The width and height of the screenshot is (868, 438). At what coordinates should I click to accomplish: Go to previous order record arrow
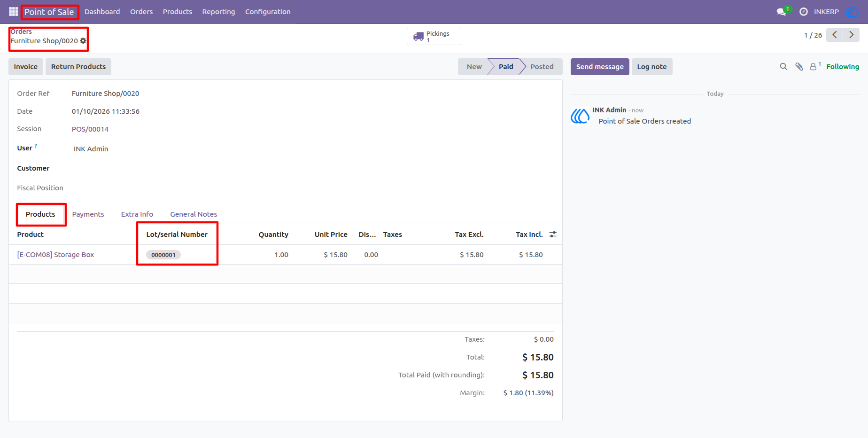coord(835,35)
